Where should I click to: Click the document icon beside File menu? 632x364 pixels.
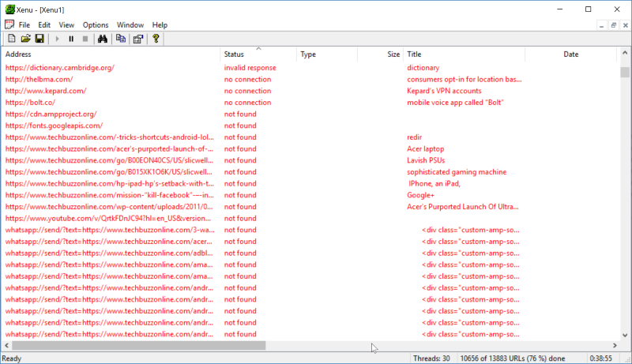click(x=9, y=24)
